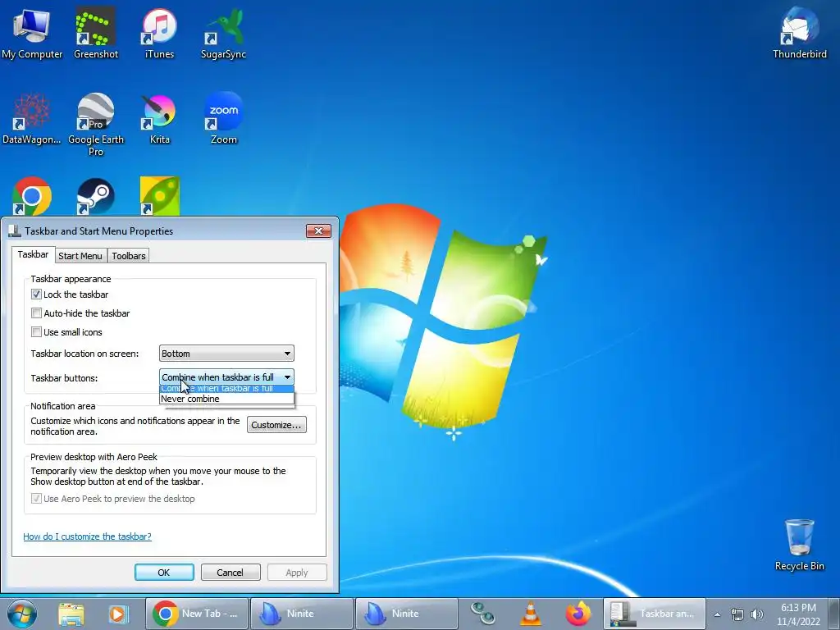Image resolution: width=840 pixels, height=630 pixels.
Task: Click the Taskbar buttons combo box
Action: (x=226, y=377)
